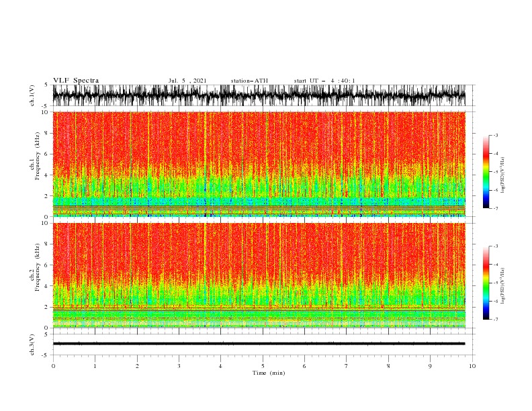Viewport: 532px width, 411px height.
Task: Click ch.1 colorbar tick "-5"
Action: coord(496,172)
